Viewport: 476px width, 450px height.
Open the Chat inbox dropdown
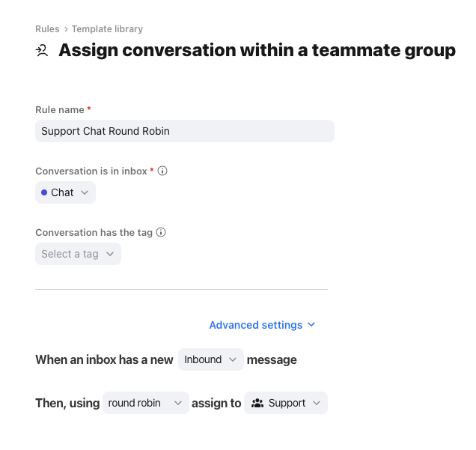tap(65, 192)
